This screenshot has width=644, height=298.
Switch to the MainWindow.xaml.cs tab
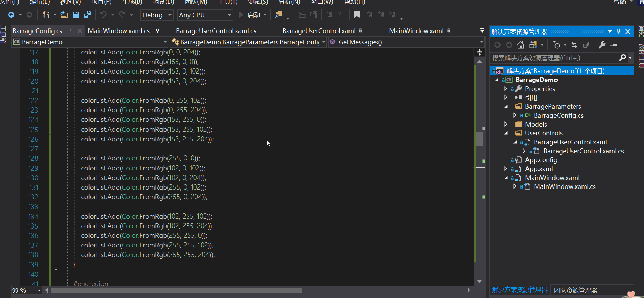(x=119, y=31)
